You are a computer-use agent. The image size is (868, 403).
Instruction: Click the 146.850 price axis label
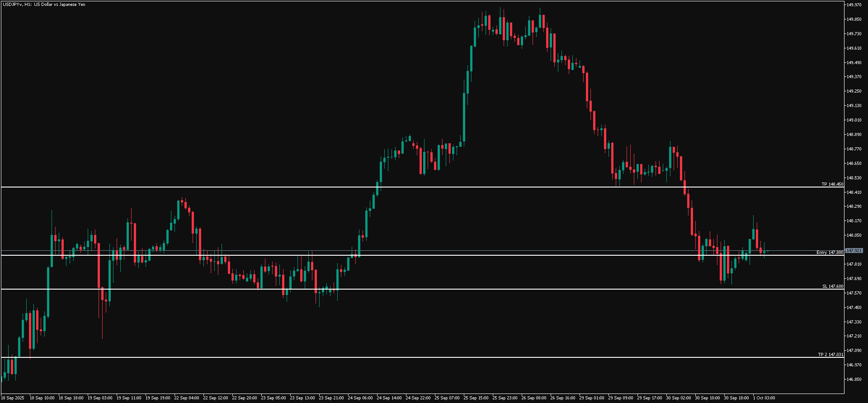(854, 380)
